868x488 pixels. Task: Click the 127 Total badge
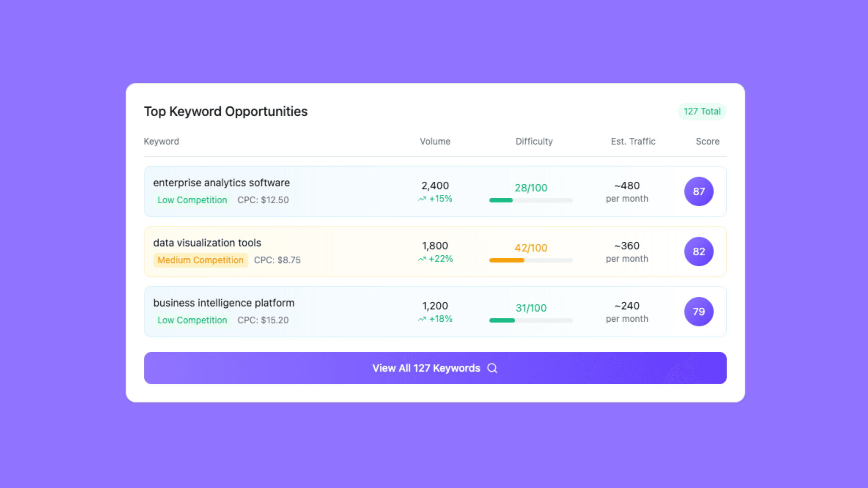701,112
